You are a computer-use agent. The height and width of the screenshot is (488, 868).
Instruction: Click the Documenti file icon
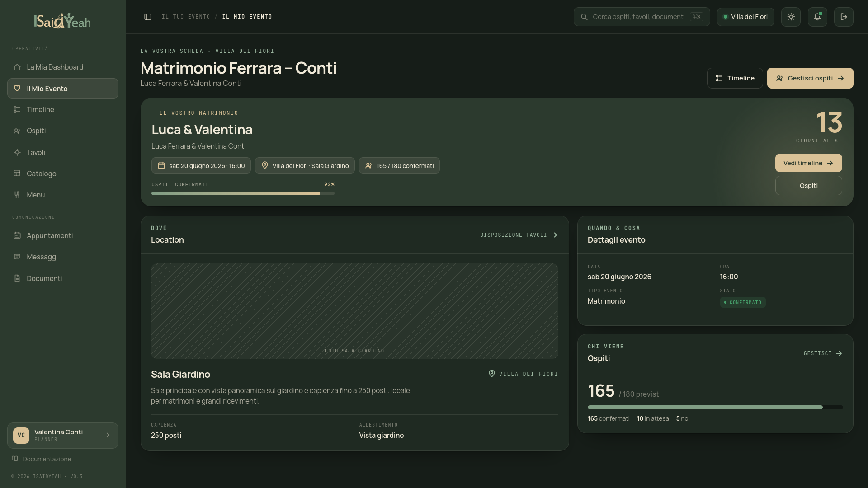[x=17, y=278]
